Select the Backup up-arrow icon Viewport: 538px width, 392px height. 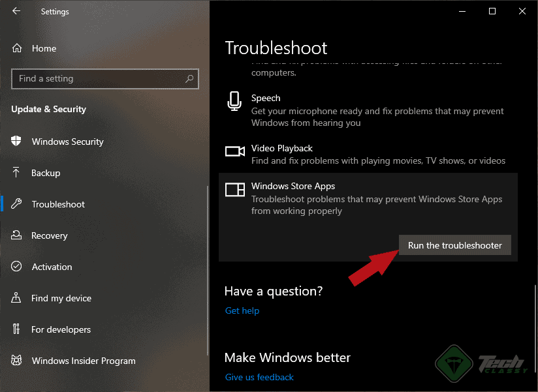point(16,173)
